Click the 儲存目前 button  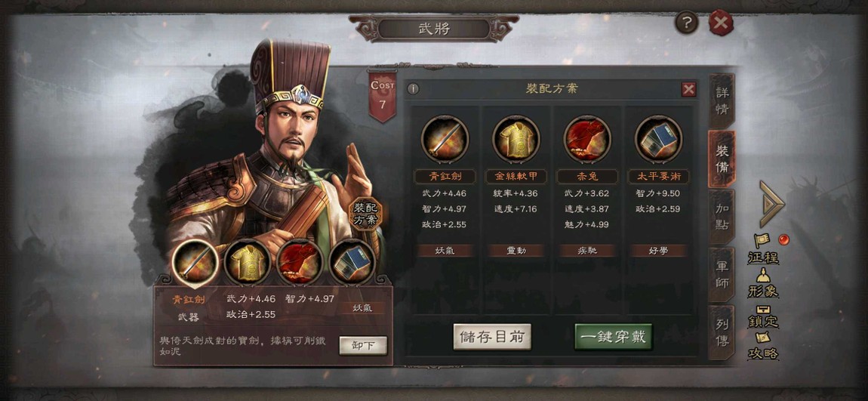point(492,338)
